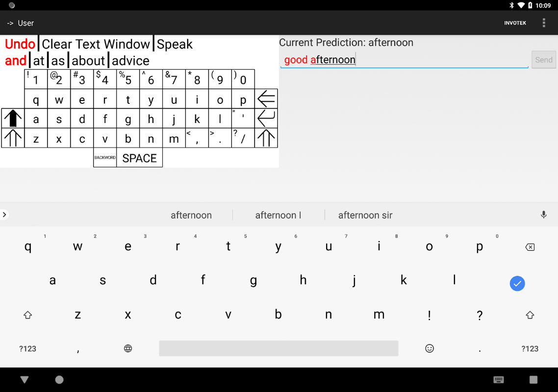Tap letter a on the system keyboard

click(52, 280)
